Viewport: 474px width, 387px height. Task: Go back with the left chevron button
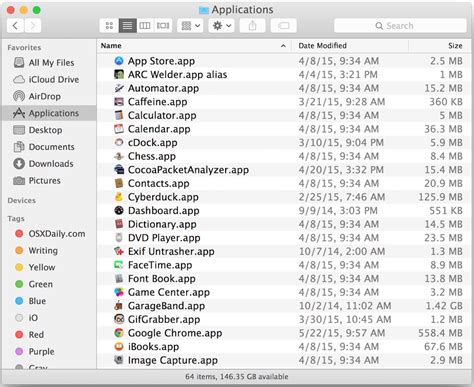tap(15, 26)
